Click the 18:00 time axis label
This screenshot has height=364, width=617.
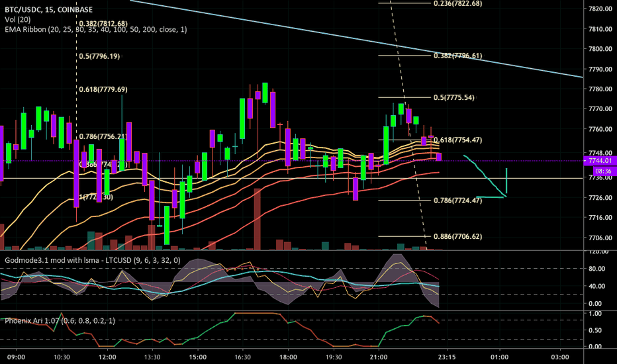click(x=288, y=357)
